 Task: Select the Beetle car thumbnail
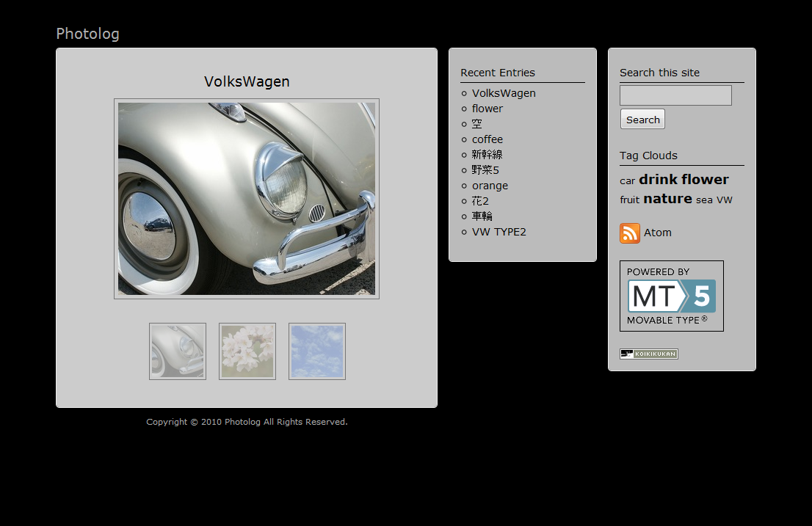[x=178, y=351]
